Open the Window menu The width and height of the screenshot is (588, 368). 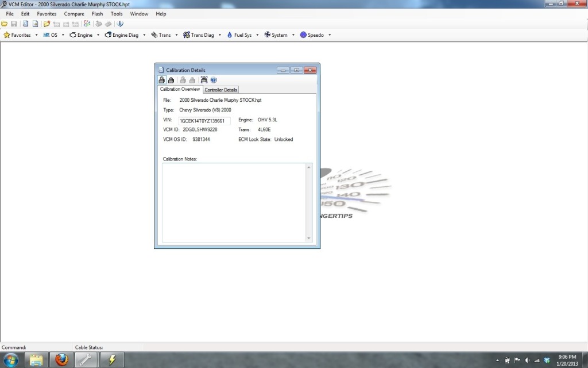[139, 14]
